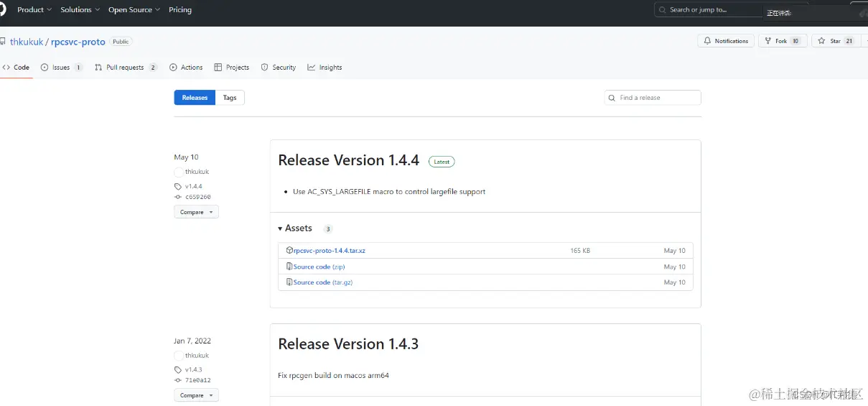Open the Actions tab

click(x=186, y=68)
